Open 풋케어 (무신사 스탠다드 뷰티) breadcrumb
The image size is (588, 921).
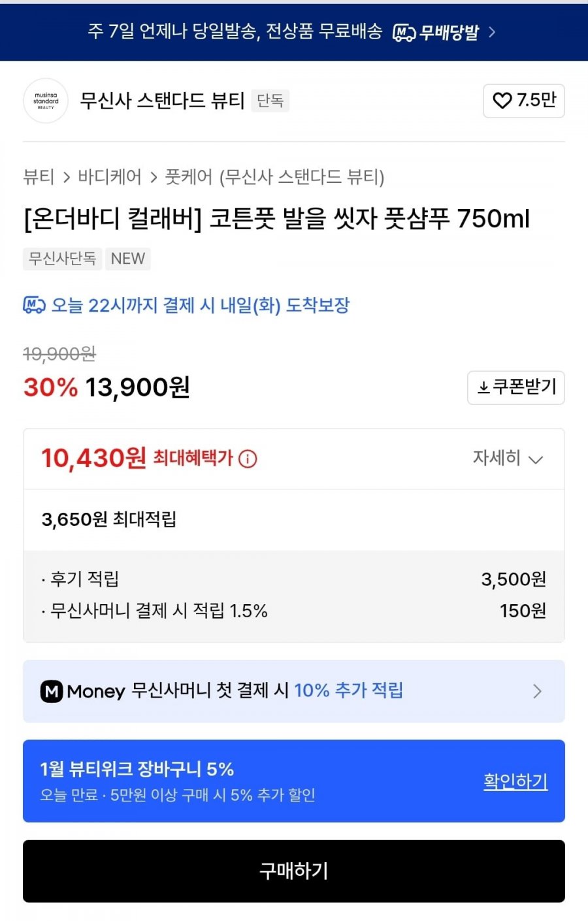(274, 177)
